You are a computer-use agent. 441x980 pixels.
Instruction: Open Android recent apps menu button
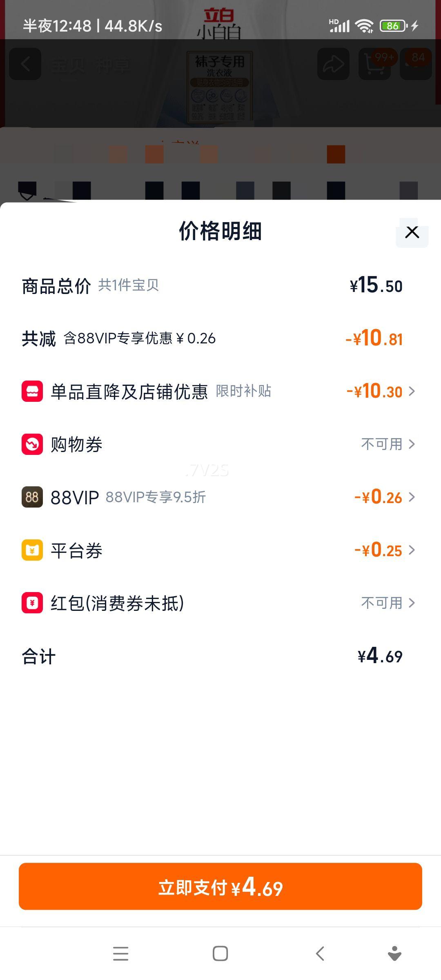(x=120, y=954)
